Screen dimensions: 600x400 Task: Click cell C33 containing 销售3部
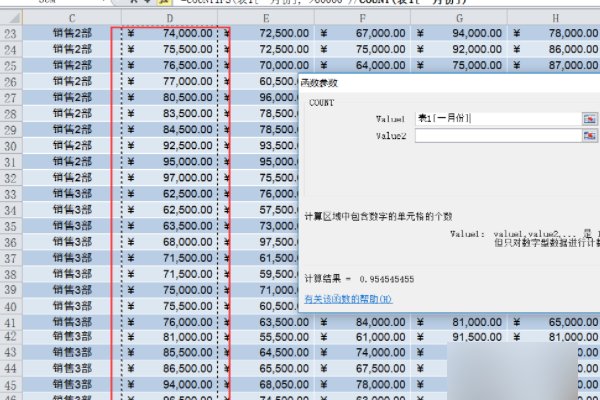(72, 194)
